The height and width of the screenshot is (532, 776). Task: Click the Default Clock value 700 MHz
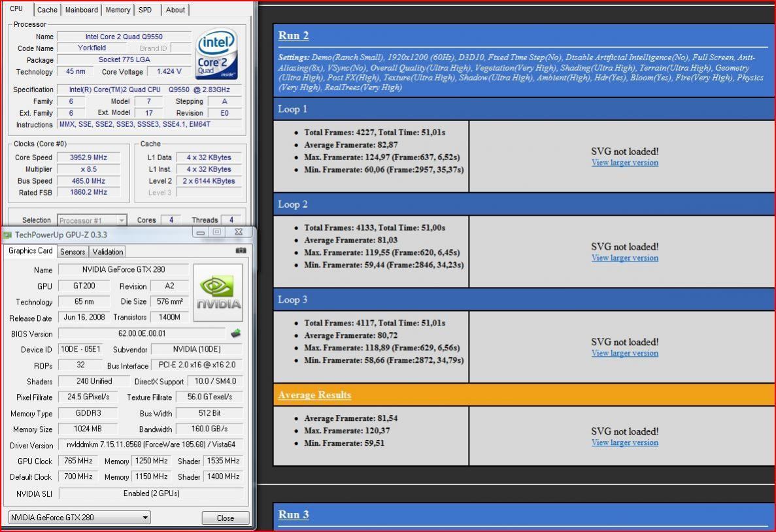point(78,476)
